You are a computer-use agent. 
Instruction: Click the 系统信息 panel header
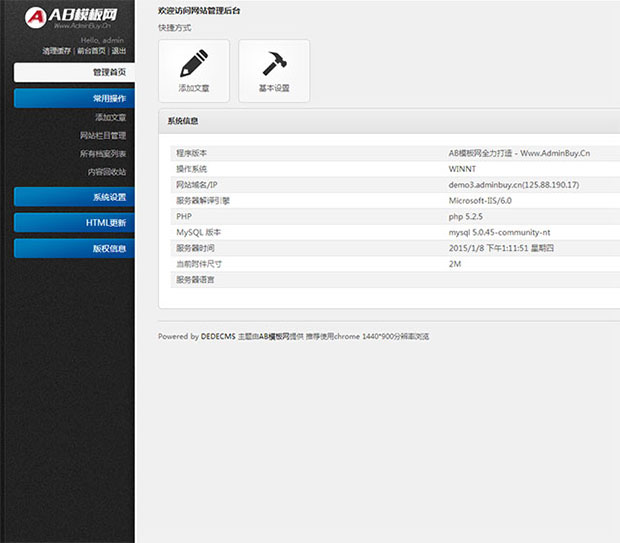(x=389, y=121)
